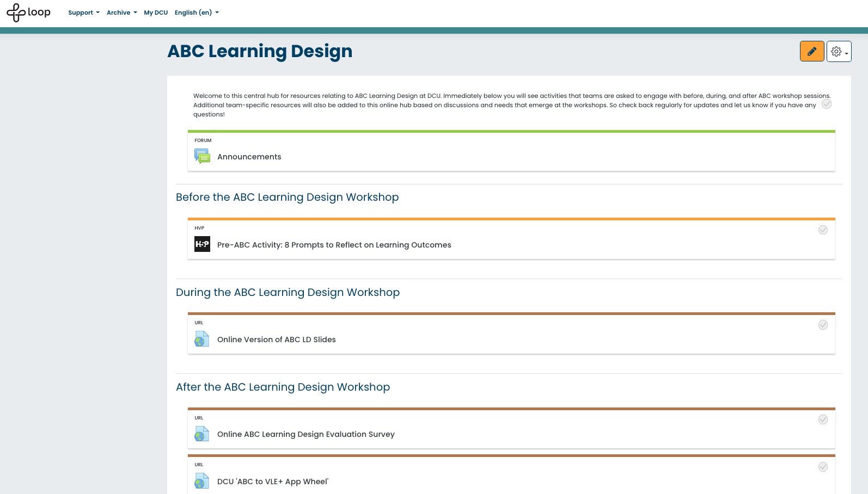Open the gear settings menu

pos(839,52)
